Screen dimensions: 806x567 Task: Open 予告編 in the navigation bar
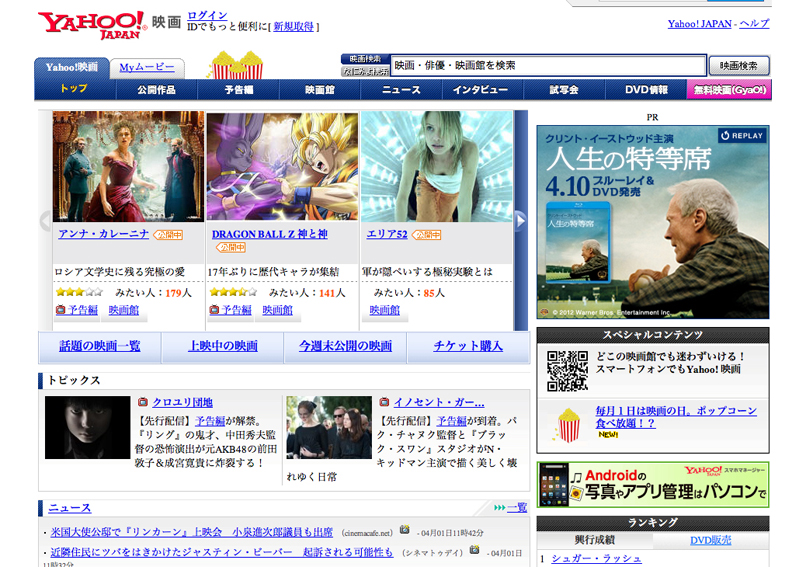[238, 90]
